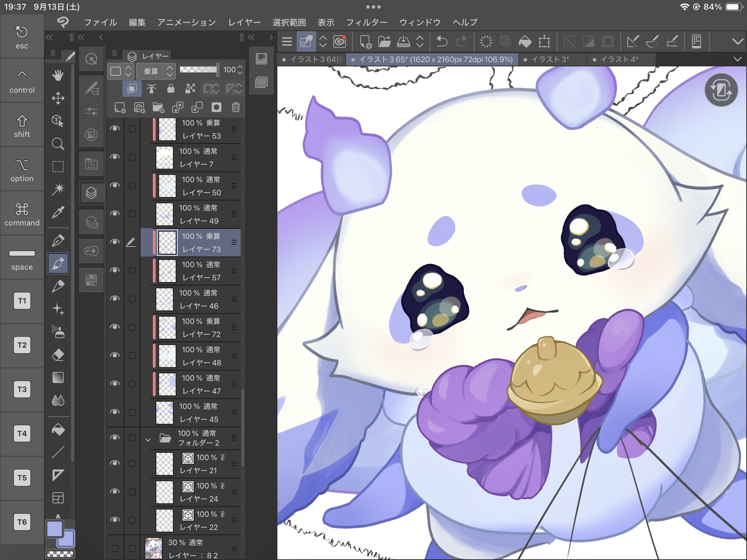Click the delete layer trash icon
747x560 pixels.
[x=236, y=108]
